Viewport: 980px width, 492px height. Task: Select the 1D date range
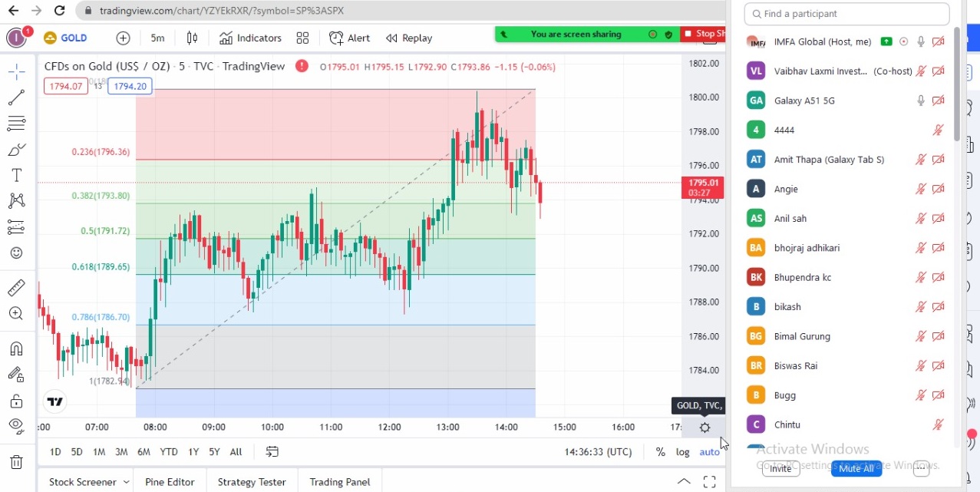click(55, 452)
